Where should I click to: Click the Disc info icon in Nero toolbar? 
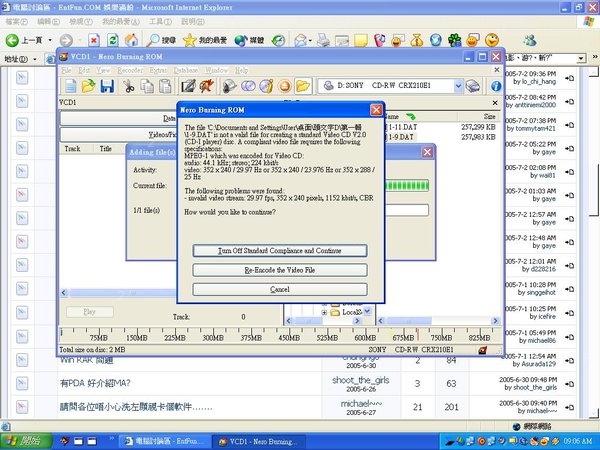(266, 86)
